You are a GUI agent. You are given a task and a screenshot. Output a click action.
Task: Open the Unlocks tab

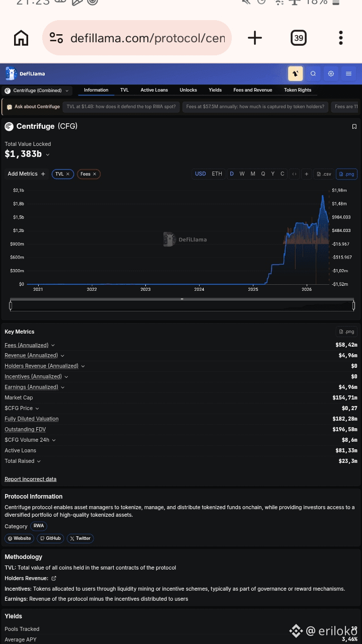coord(188,90)
